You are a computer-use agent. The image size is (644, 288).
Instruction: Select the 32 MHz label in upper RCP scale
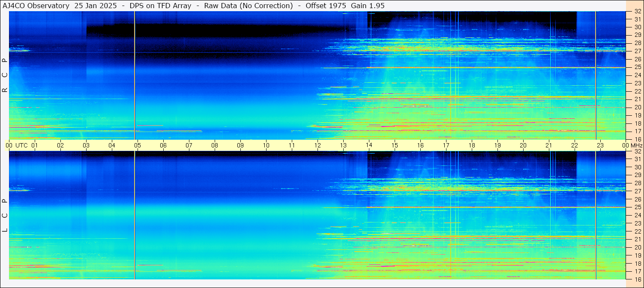tap(637, 12)
